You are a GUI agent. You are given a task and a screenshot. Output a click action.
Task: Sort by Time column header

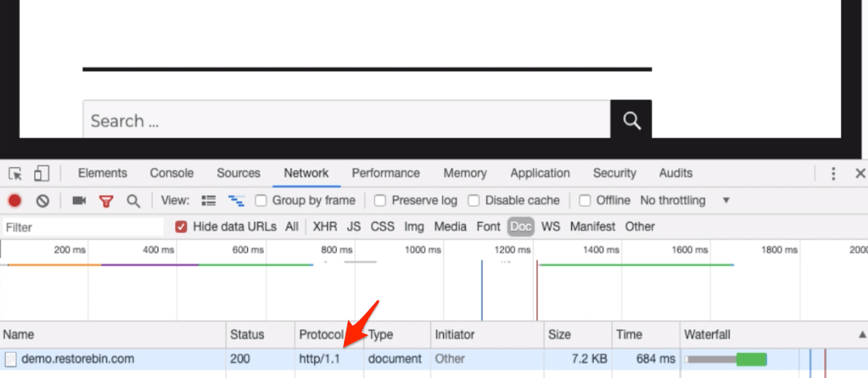(x=646, y=335)
